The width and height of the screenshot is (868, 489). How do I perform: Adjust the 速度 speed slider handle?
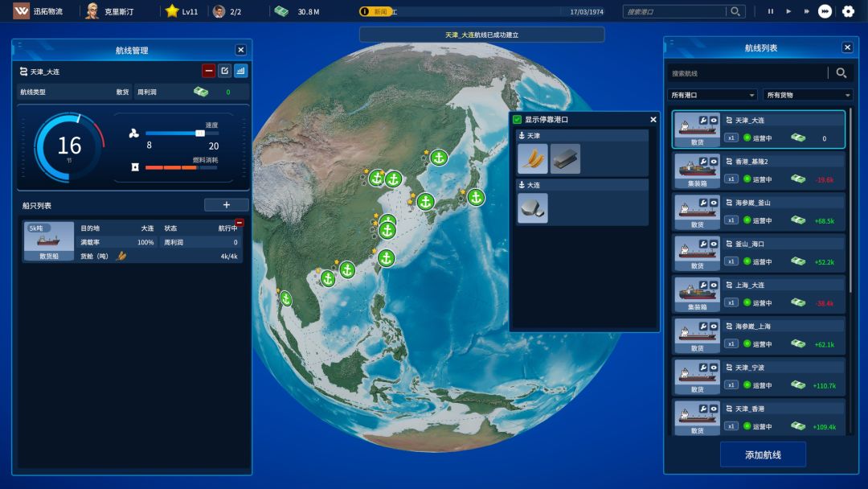200,133
